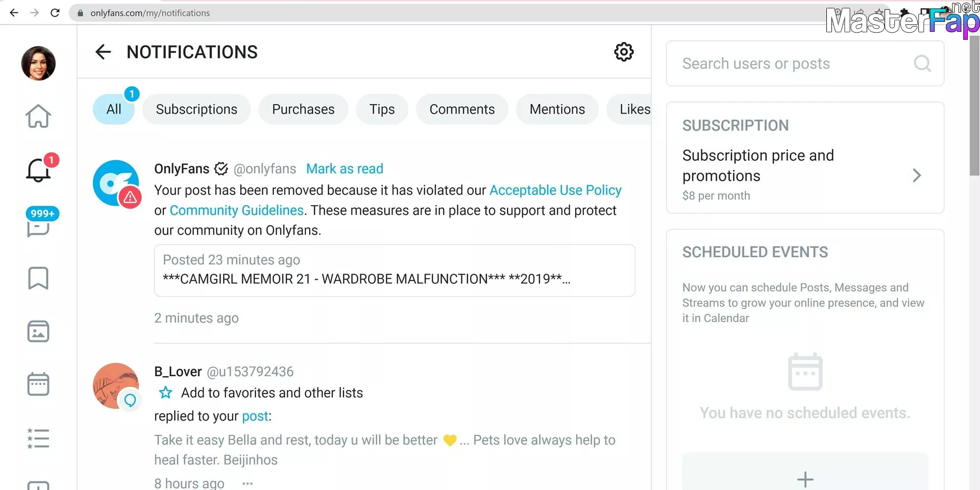Image resolution: width=980 pixels, height=490 pixels.
Task: Click search magnifier icon
Action: pos(922,63)
